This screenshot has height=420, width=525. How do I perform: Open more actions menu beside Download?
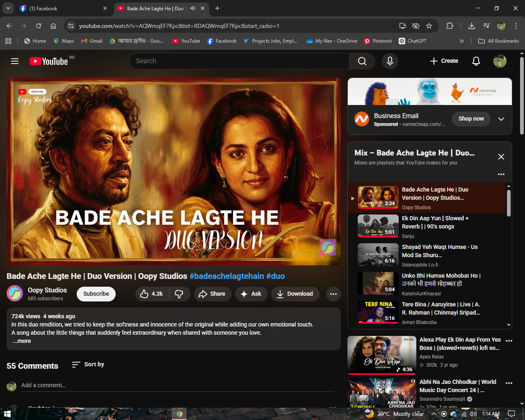coord(333,294)
